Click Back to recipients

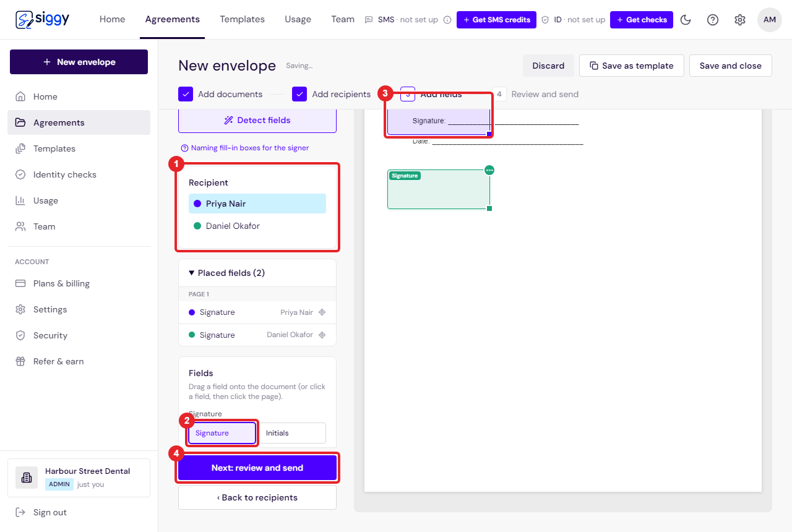point(257,497)
